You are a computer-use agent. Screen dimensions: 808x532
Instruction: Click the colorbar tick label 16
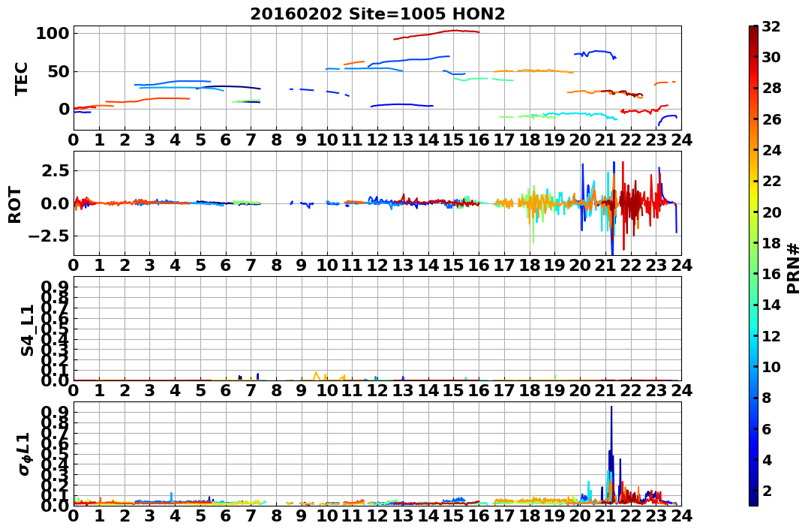point(771,274)
